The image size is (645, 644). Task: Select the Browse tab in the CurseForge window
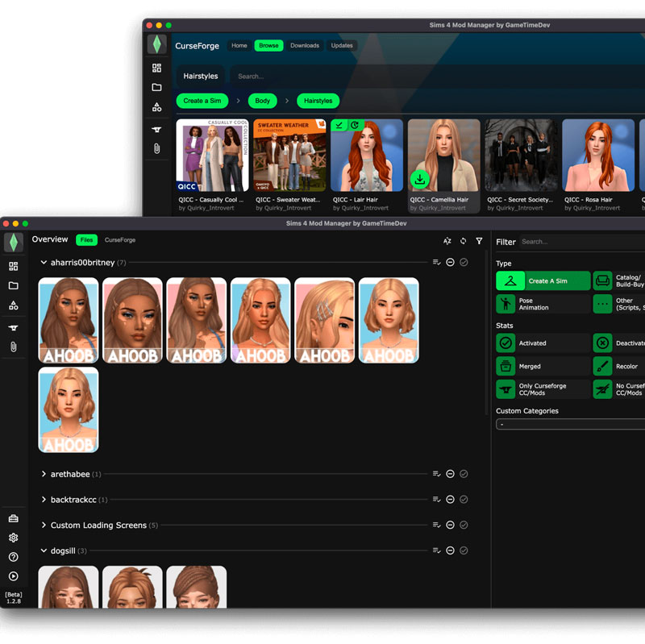tap(268, 46)
